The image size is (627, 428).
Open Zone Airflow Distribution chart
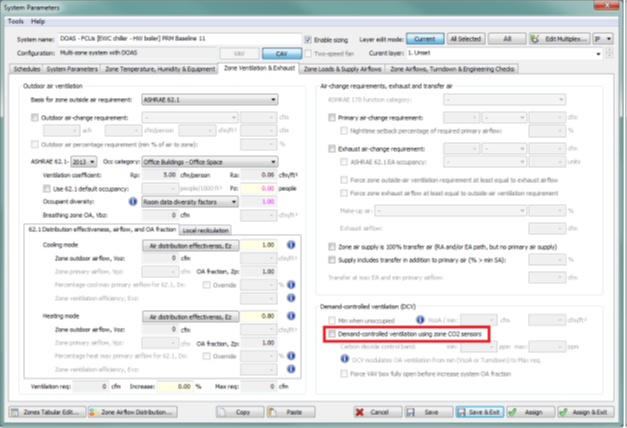(x=130, y=411)
